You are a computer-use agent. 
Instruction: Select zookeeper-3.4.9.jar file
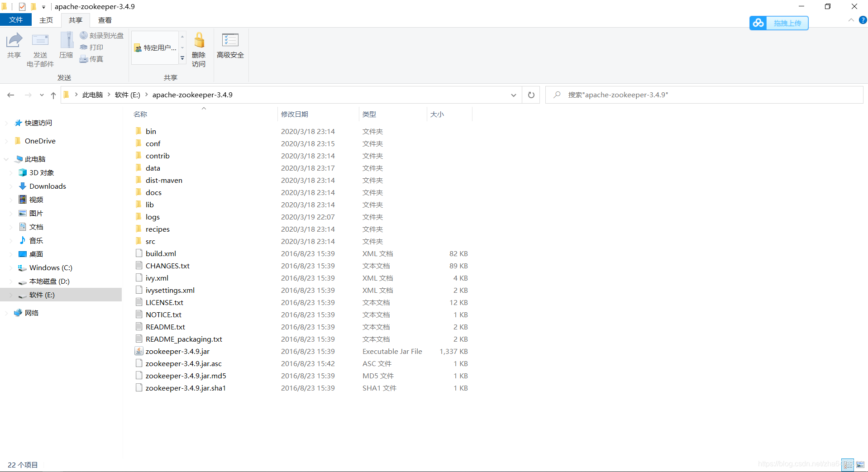(177, 351)
